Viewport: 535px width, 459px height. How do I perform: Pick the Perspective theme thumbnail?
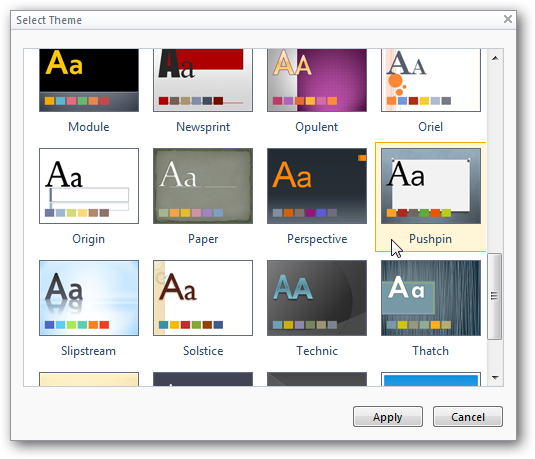tap(317, 186)
